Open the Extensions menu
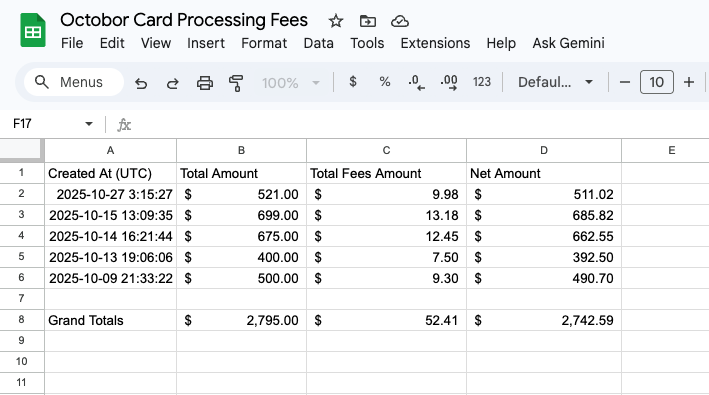The width and height of the screenshot is (709, 395). (435, 43)
